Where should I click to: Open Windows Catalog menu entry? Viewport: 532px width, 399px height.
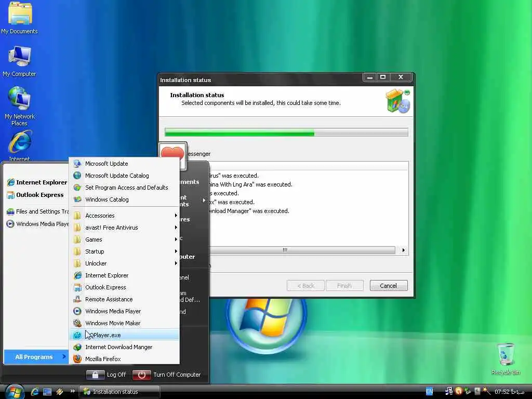(x=125, y=199)
